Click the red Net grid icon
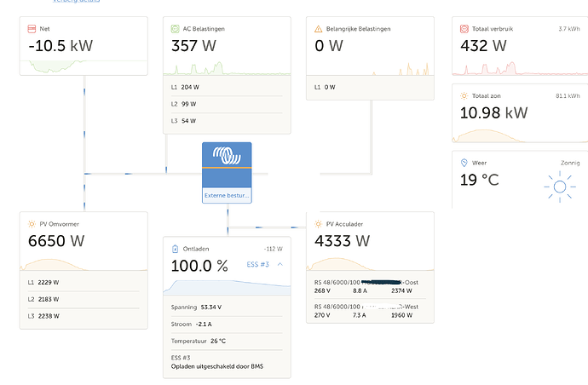Image resolution: width=588 pixels, height=385 pixels. coord(32,29)
